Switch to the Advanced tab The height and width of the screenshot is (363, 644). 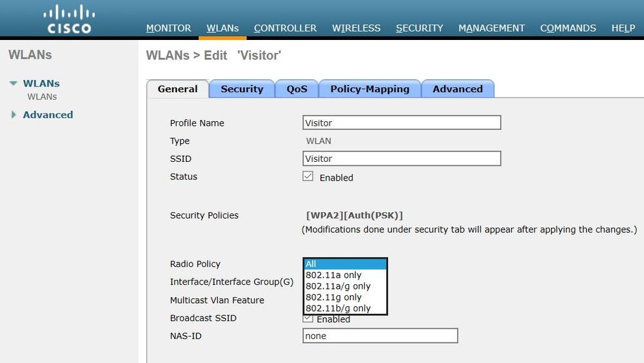458,89
